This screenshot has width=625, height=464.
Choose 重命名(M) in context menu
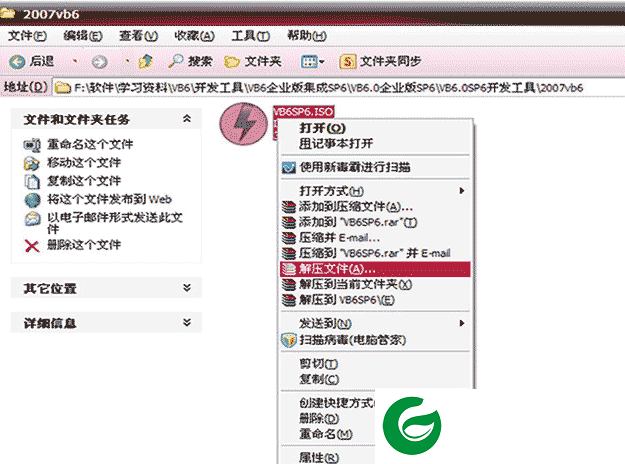(326, 434)
